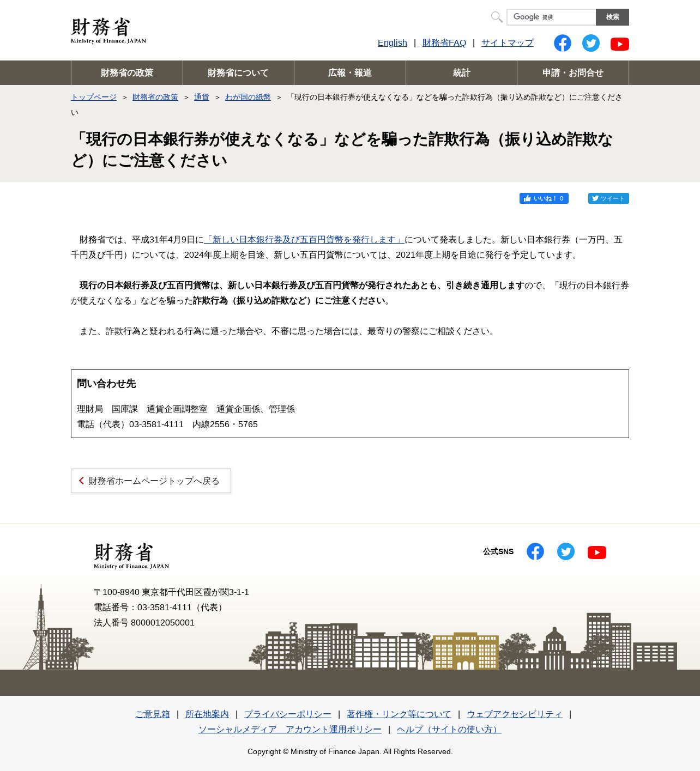Open the ご意見箱 footer link
700x771 pixels.
coord(153,714)
